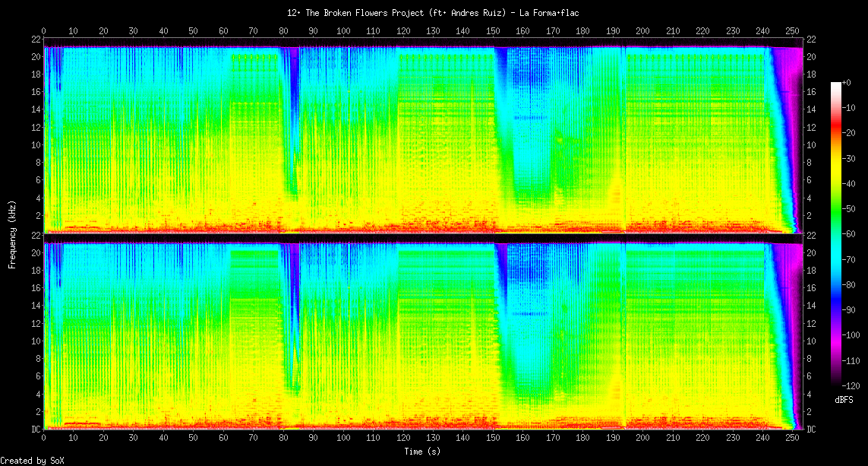Viewport: 868px width, 466px height.
Task: Click the dBFS label under the color scale
Action: 844,398
